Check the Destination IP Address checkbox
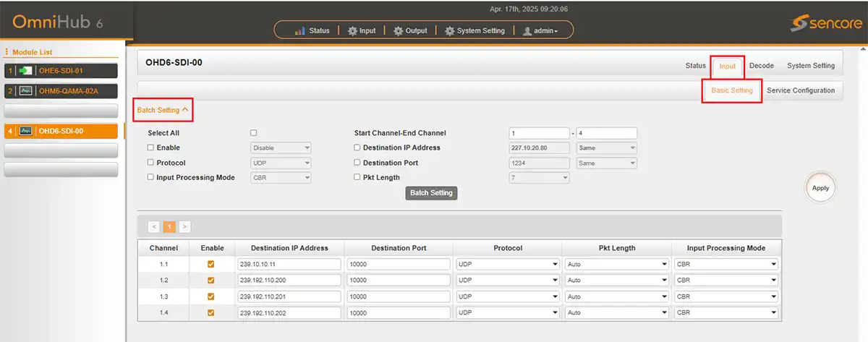 tap(357, 148)
